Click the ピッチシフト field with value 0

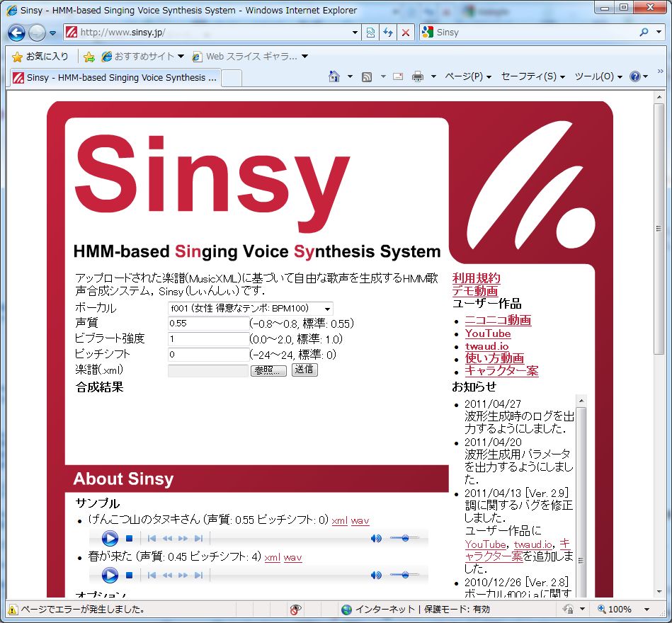(208, 355)
